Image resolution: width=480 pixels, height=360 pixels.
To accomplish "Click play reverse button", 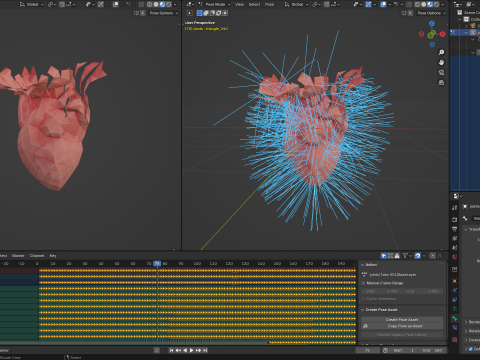I will (x=185, y=350).
